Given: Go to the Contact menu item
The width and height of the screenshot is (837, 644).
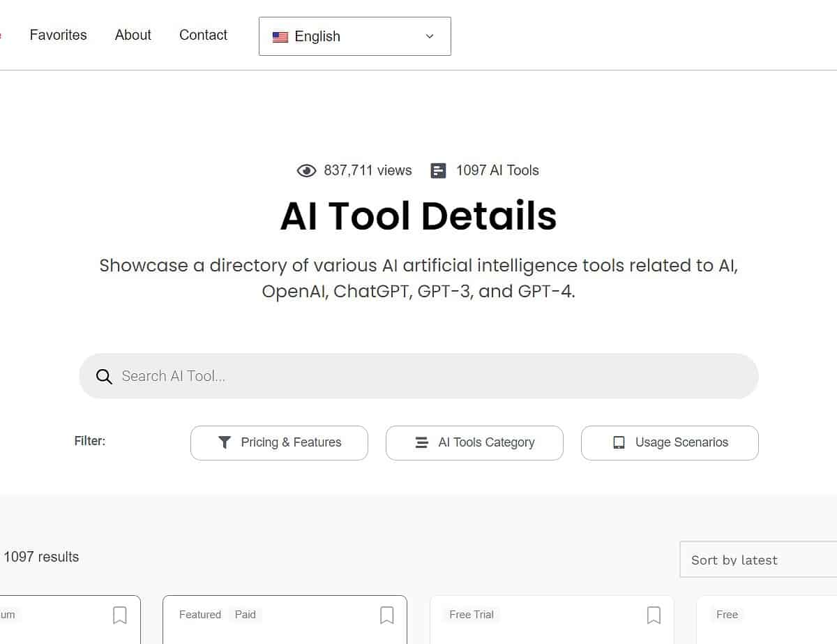Looking at the screenshot, I should [x=203, y=35].
